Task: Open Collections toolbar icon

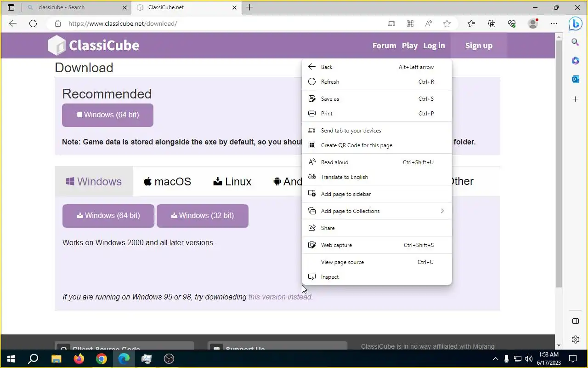Action: click(x=492, y=23)
